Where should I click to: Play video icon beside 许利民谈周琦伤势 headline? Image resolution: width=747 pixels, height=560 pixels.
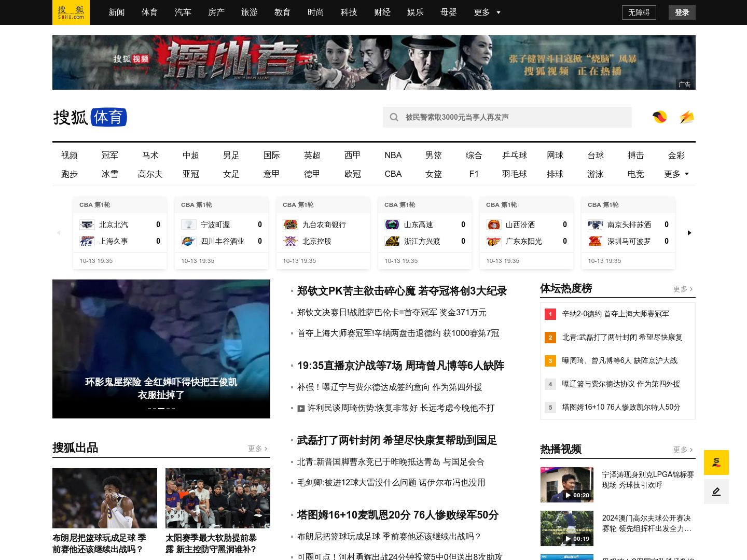(301, 409)
